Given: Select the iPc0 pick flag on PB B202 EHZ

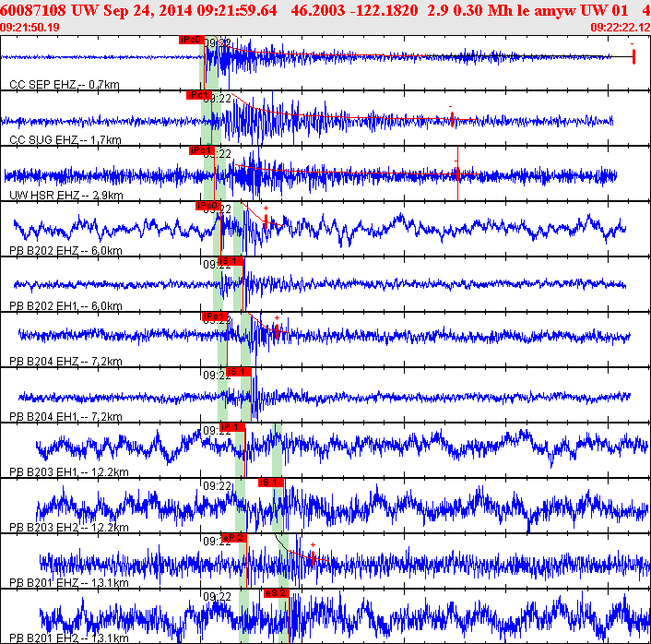Looking at the screenshot, I should point(208,206).
